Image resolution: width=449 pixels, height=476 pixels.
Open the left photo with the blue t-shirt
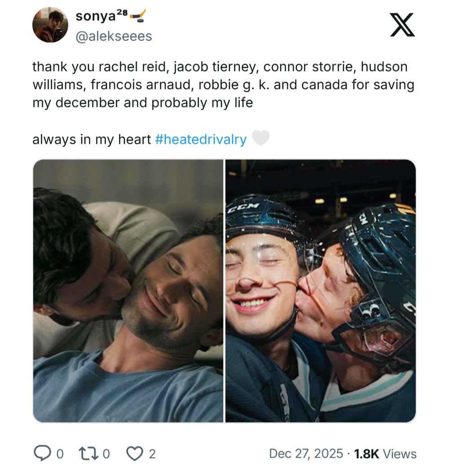click(x=128, y=291)
